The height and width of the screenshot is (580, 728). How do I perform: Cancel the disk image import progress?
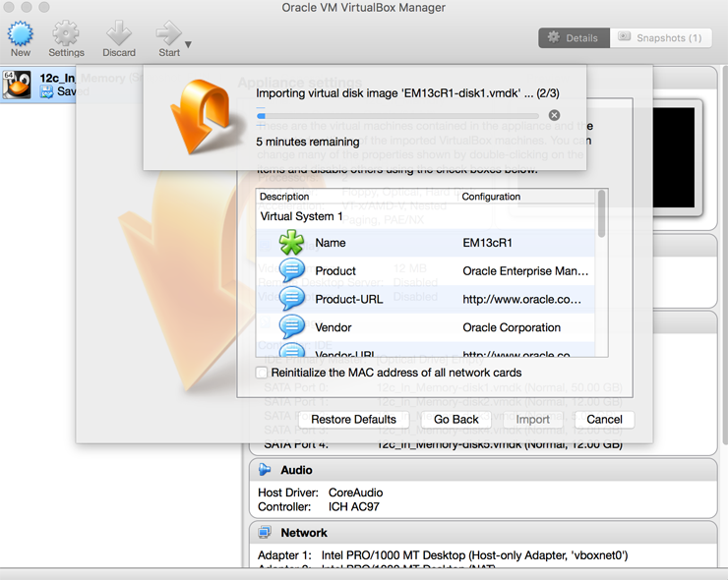tap(554, 115)
